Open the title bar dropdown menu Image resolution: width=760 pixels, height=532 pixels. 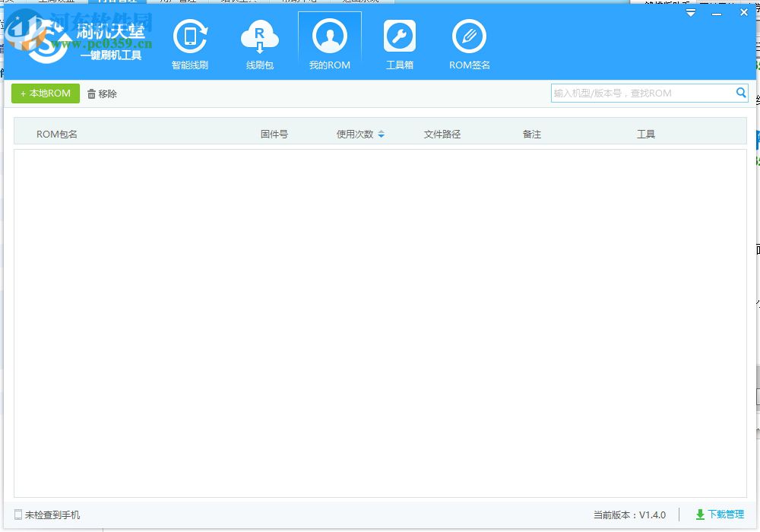tap(691, 13)
